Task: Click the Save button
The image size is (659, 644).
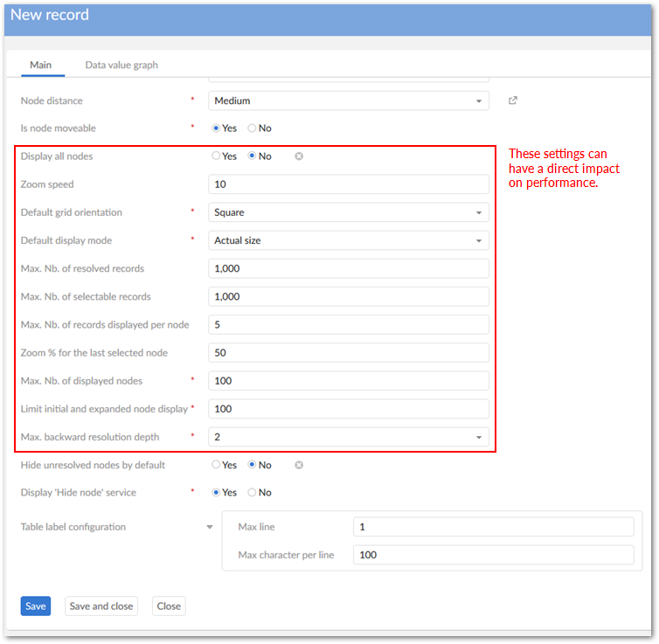Action: [36, 606]
